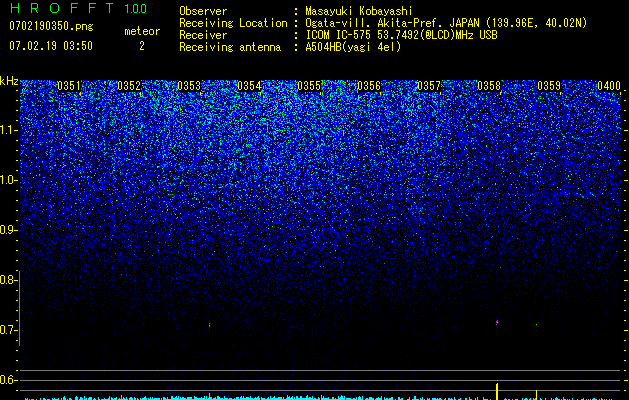Click the 0355 time marker
The image size is (629, 400).
click(309, 86)
